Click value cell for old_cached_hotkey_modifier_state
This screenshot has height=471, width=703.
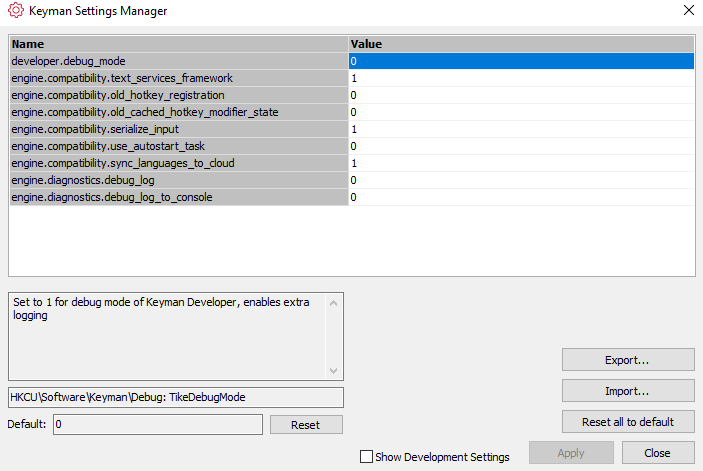(x=521, y=112)
